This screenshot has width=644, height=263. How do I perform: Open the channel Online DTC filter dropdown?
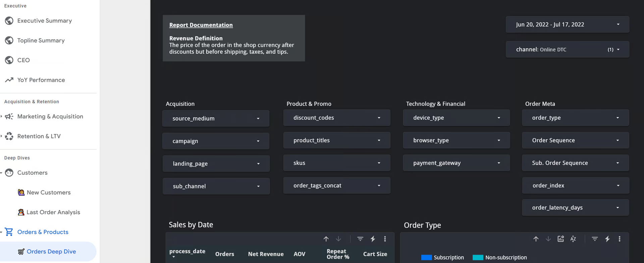point(567,50)
